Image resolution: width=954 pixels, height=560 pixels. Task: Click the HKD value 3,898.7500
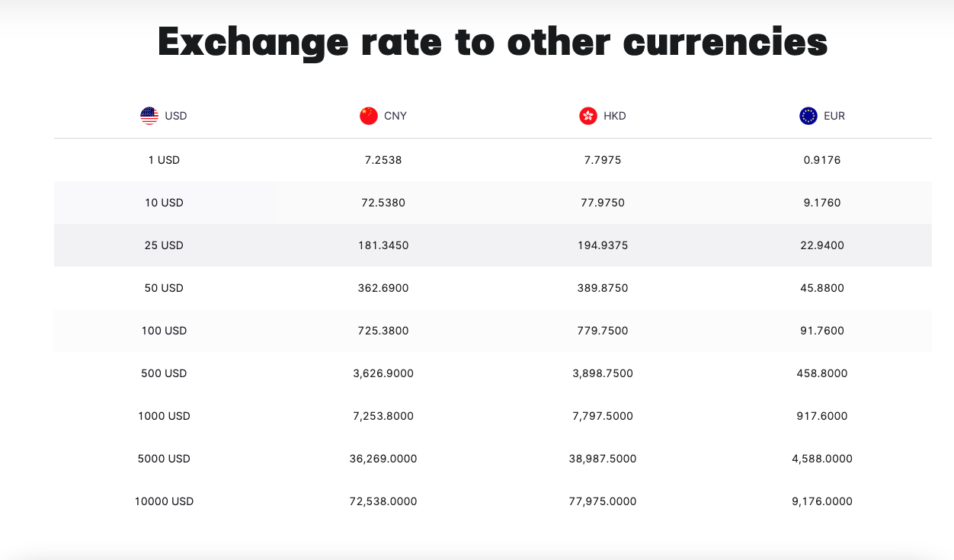tap(603, 373)
